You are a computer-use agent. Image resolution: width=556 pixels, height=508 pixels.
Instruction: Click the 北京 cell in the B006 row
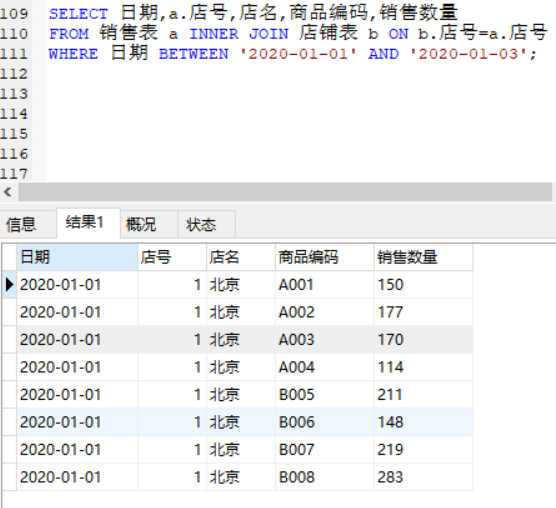(241, 422)
